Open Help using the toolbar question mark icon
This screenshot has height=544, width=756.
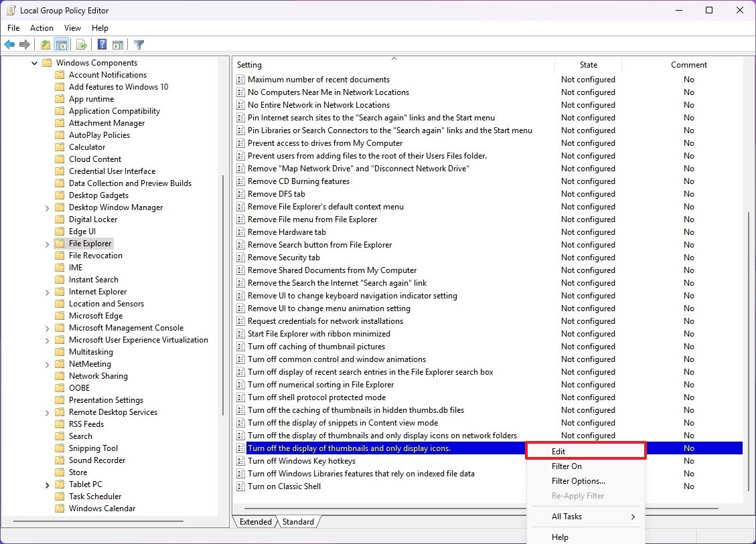click(102, 44)
